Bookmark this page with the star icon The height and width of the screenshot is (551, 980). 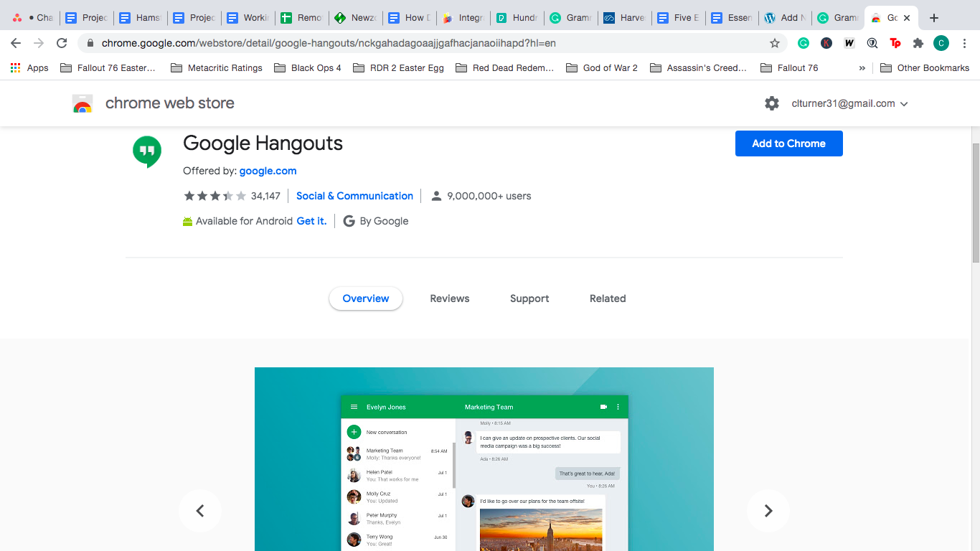click(775, 43)
